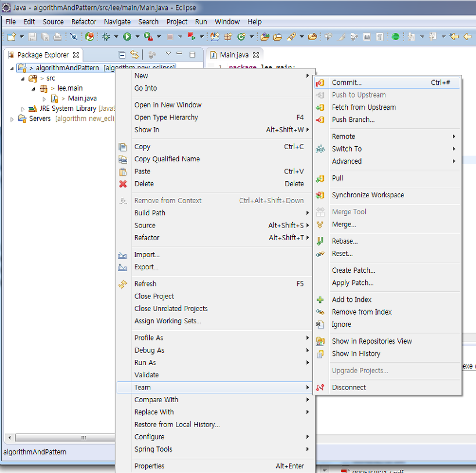The height and width of the screenshot is (473, 476).
Task: Click Disconnect in Team submenu
Action: pos(387,387)
